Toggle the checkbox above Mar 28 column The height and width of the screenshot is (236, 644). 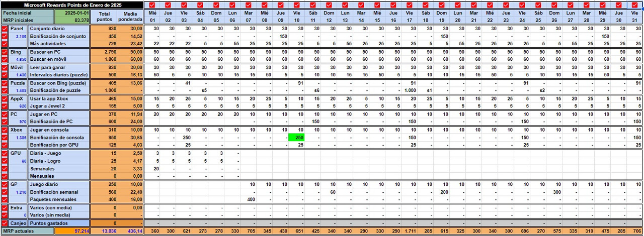(586, 5)
